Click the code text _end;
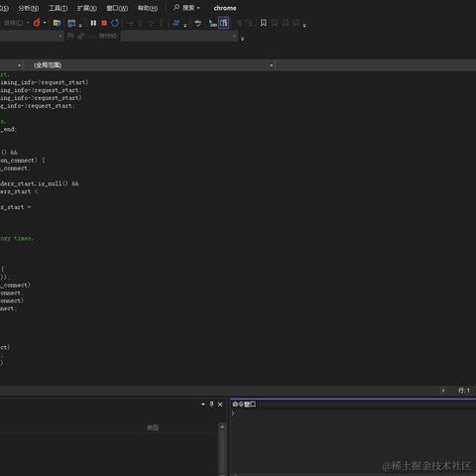The height and width of the screenshot is (476, 476). click(8, 129)
